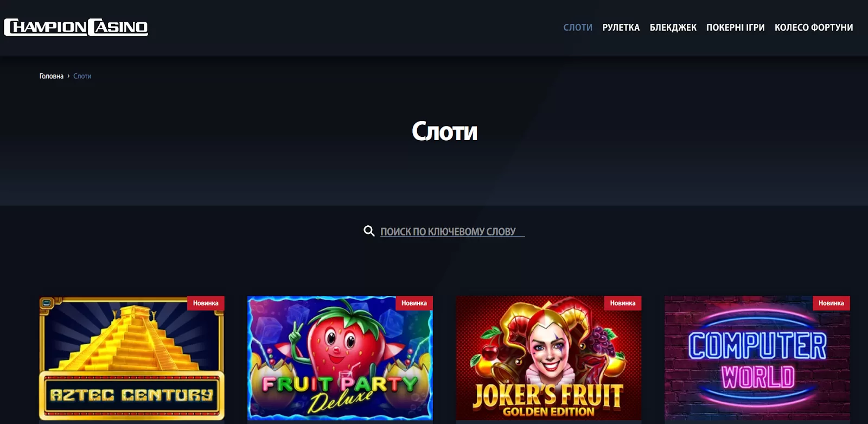Click Новинка badge on Joker's Fruit
The width and height of the screenshot is (868, 424).
click(623, 303)
